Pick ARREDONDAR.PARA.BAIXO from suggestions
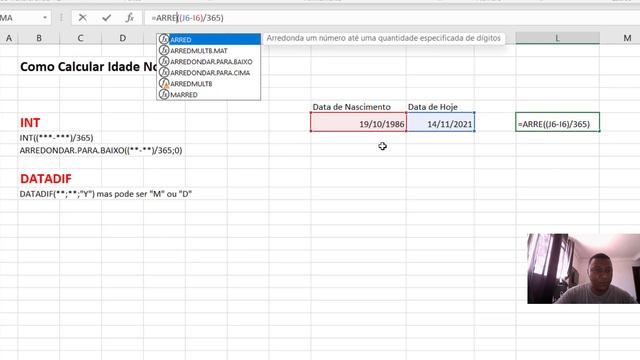Viewport: 640px width, 360px height. tap(209, 62)
